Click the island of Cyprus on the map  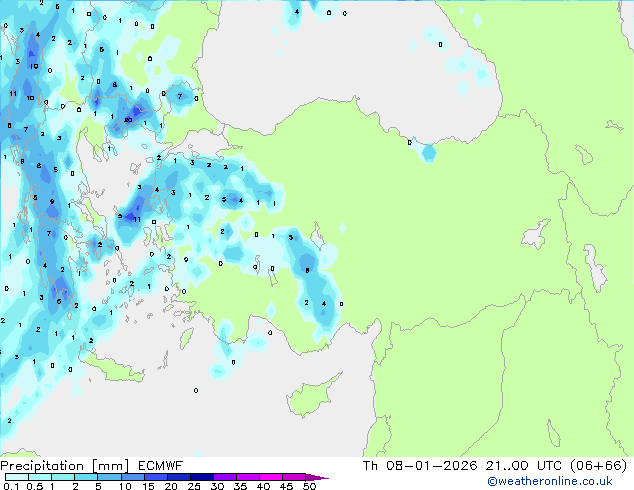[311, 397]
